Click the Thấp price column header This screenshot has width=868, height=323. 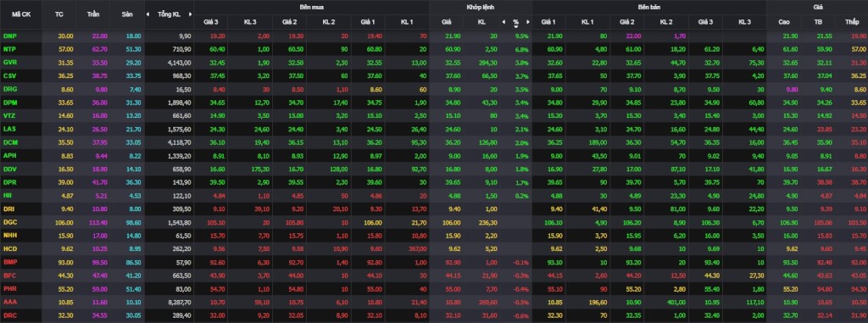click(x=851, y=22)
